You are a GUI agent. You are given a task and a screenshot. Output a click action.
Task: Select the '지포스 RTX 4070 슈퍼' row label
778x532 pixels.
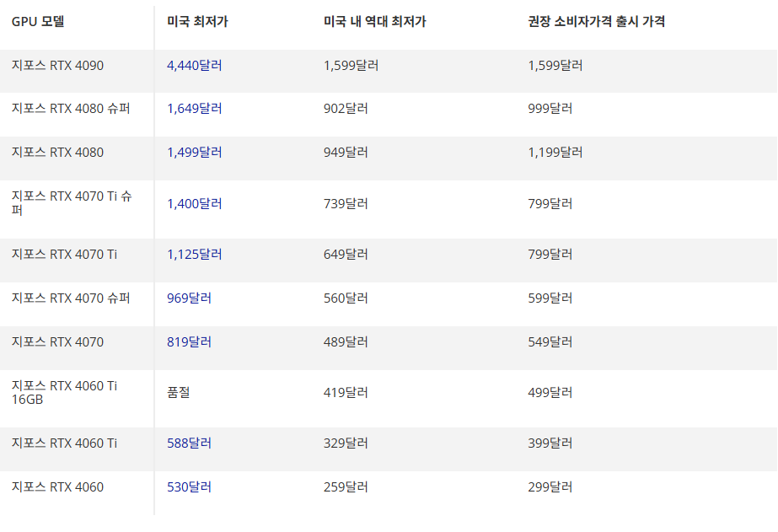[71, 298]
